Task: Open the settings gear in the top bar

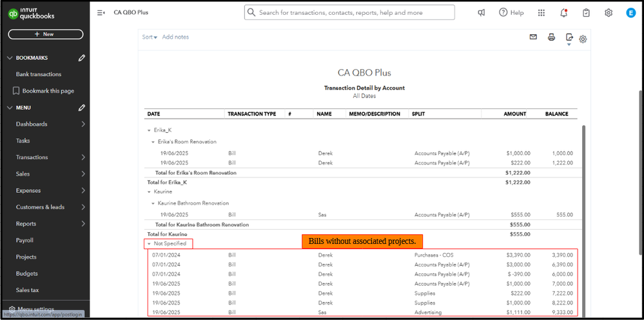Action: tap(609, 13)
